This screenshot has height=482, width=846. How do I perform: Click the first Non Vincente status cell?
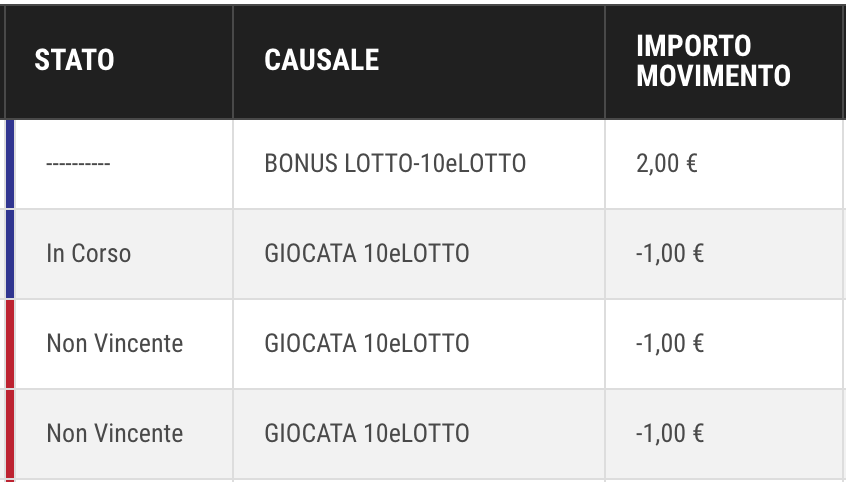point(115,344)
